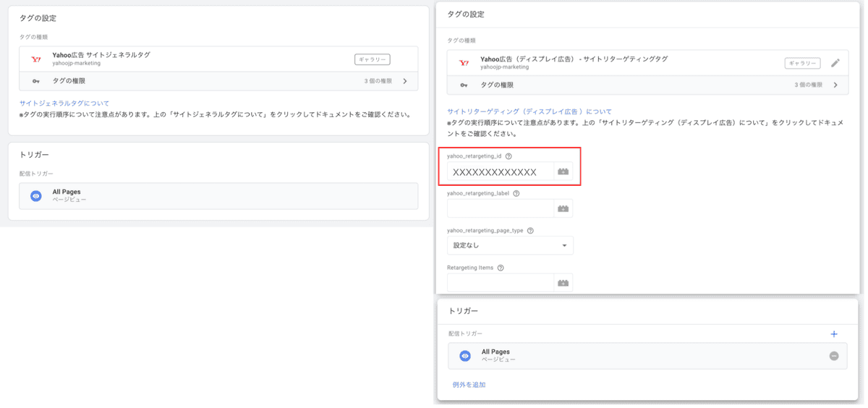Click 'トリガー' heading in right panel
The width and height of the screenshot is (868, 408).
464,311
